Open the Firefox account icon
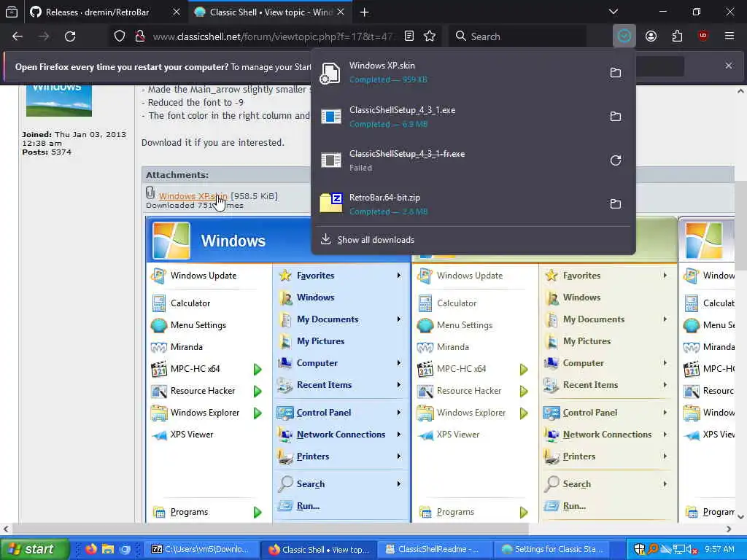 (651, 36)
